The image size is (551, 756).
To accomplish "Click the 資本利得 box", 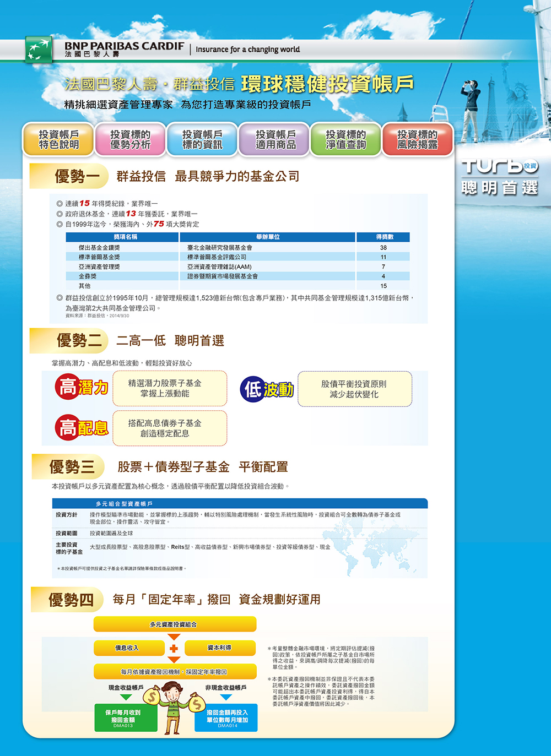I will coord(220,648).
